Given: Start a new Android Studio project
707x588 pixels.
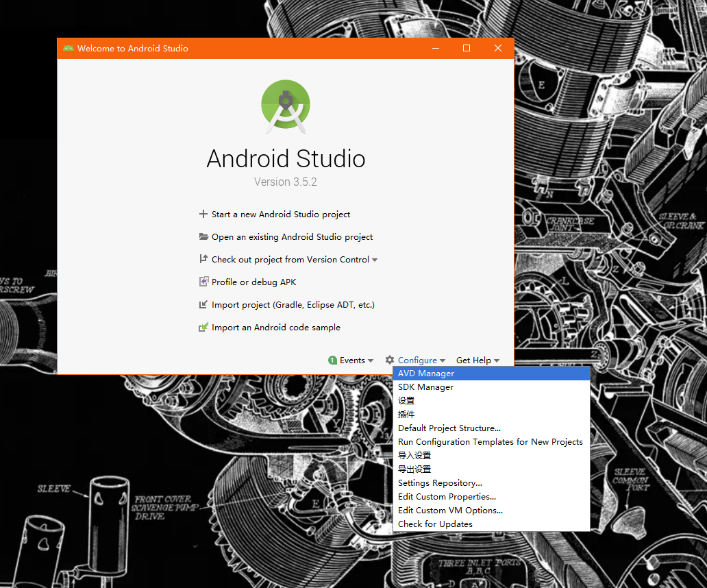Looking at the screenshot, I should click(280, 214).
